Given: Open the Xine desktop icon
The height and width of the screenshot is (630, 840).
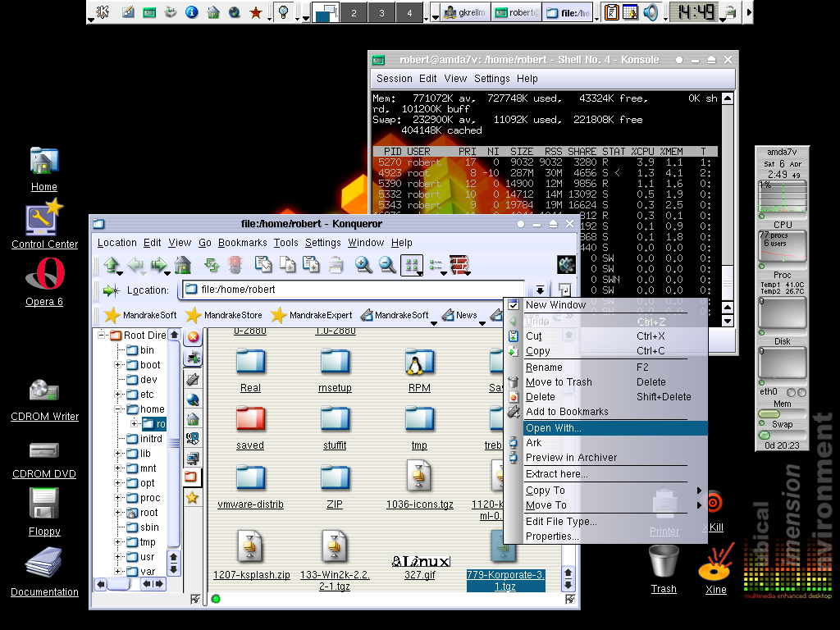Looking at the screenshot, I should (715, 569).
